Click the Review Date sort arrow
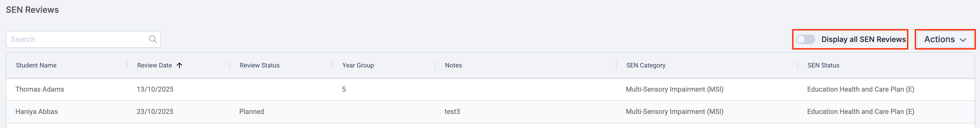The height and width of the screenshot is (128, 980). pos(179,65)
